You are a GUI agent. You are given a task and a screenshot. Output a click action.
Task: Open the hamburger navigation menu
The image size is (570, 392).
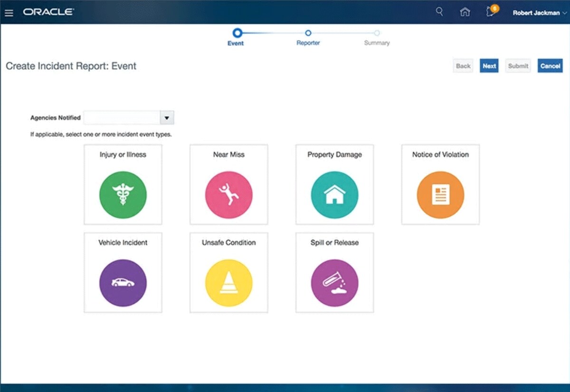coord(9,13)
